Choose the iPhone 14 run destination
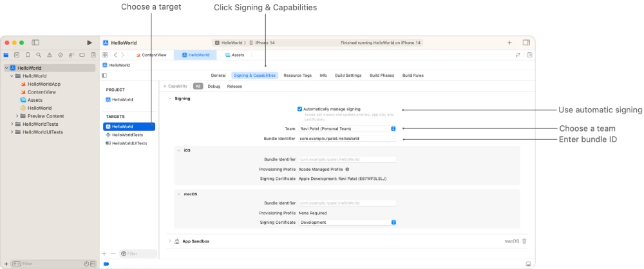This screenshot has height=269, width=644. 263,43
